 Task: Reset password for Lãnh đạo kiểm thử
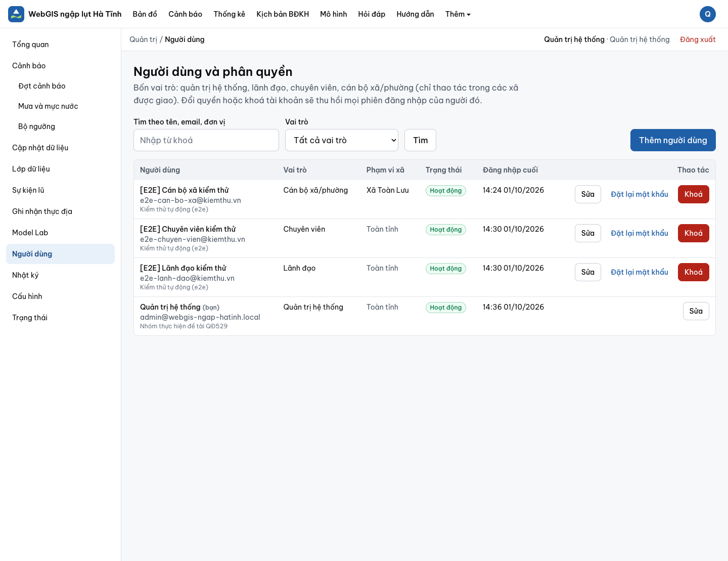tap(640, 272)
